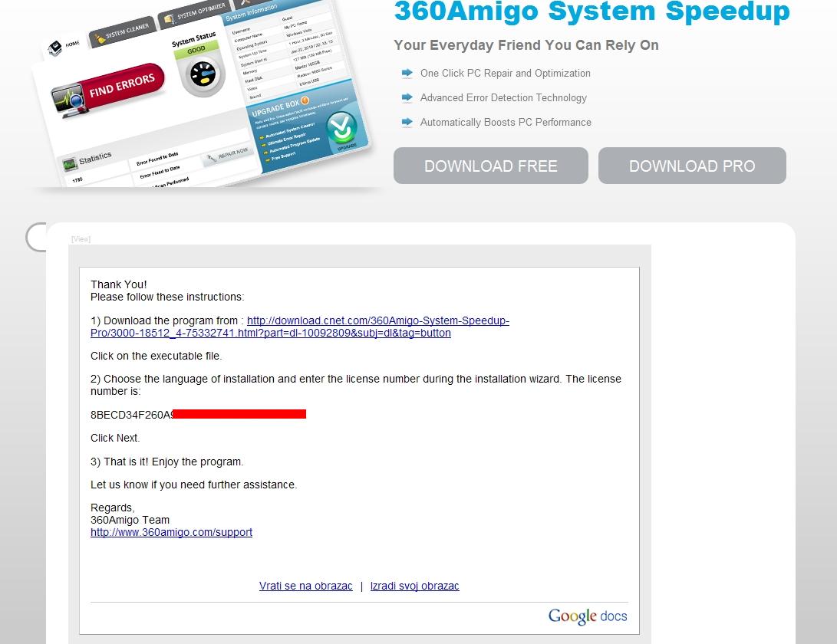
Task: Click the 360Amigo System Speedup heading
Action: click(x=591, y=11)
